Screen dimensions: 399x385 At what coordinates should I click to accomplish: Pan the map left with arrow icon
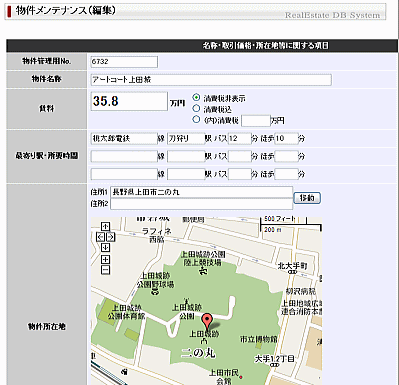tap(100, 237)
